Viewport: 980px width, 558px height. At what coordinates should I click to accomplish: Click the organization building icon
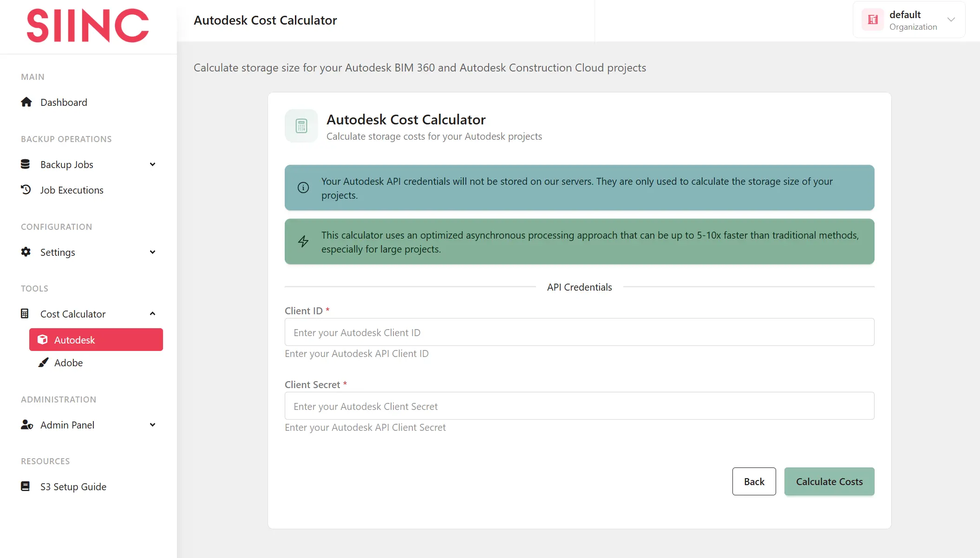[x=873, y=19]
